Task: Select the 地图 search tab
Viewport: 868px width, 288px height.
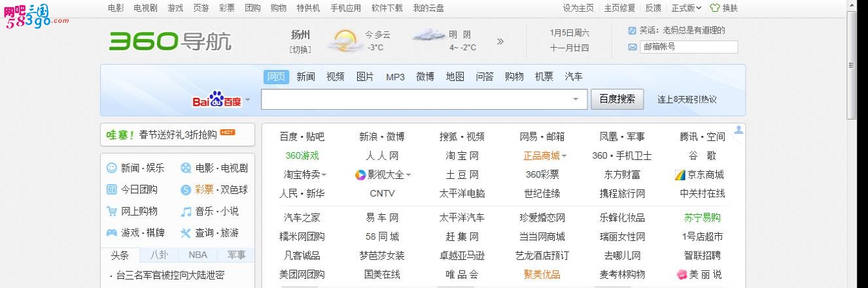Action: [455, 76]
